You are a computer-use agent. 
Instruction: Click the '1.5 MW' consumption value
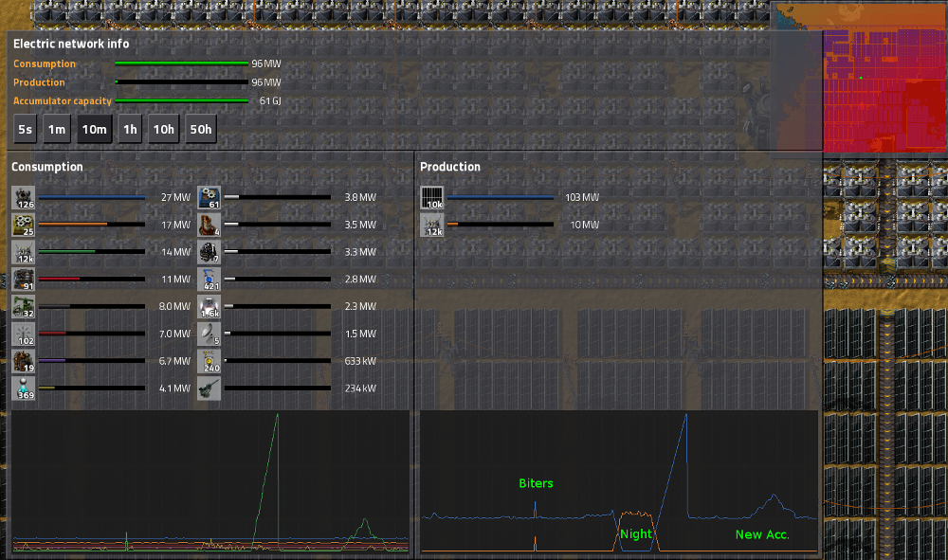tap(360, 334)
